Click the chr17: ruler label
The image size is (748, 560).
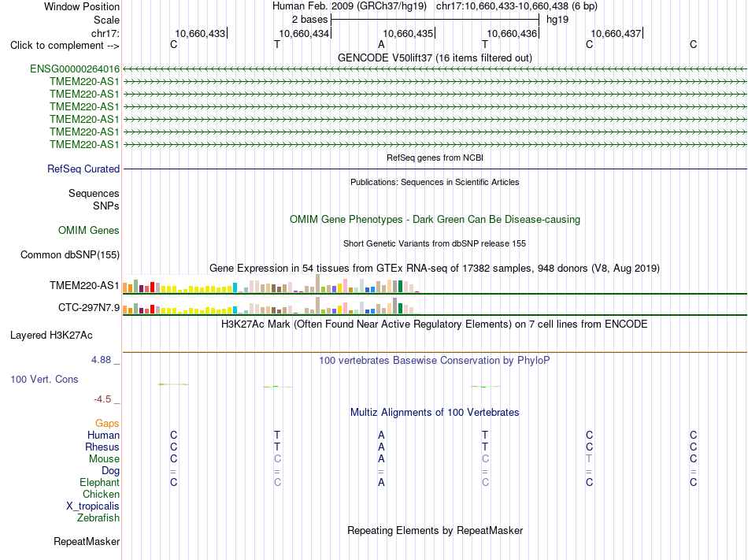click(105, 33)
